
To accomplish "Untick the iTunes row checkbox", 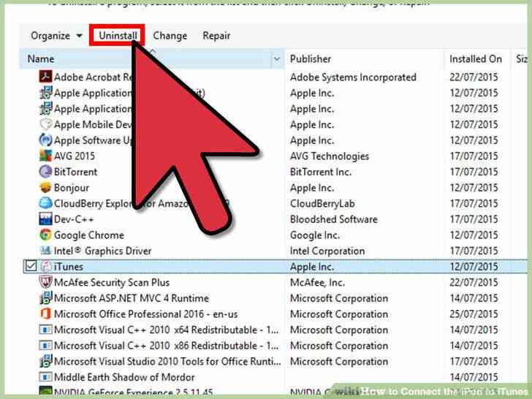I will pyautogui.click(x=31, y=266).
